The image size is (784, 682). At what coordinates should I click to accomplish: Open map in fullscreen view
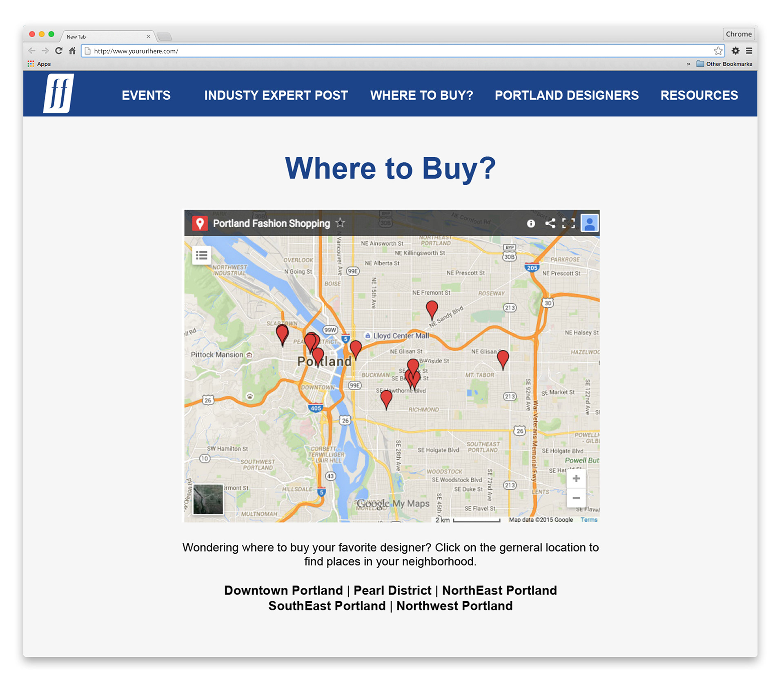568,223
